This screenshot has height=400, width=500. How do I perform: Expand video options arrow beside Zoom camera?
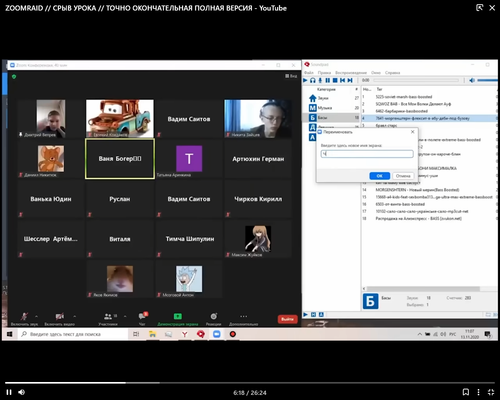point(75,316)
